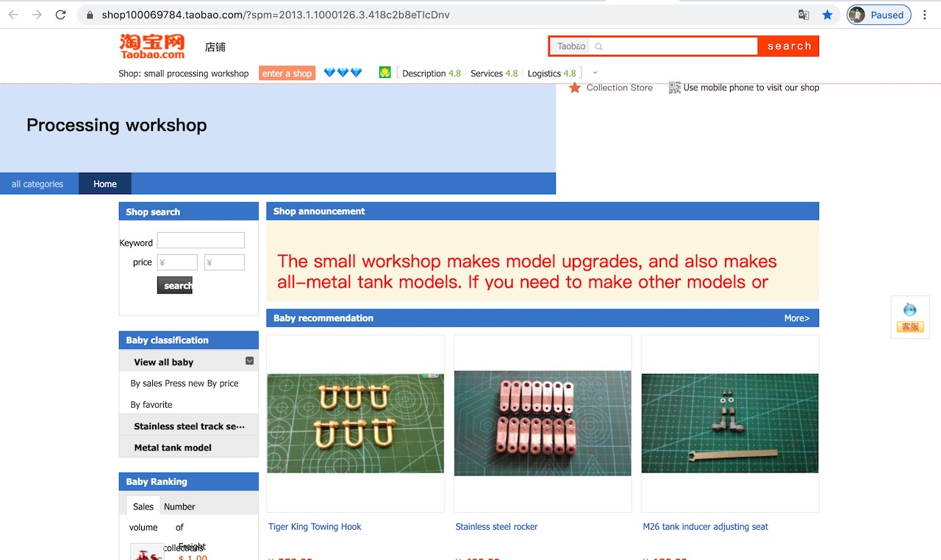Open the Tiger King Towing Hook link

[315, 526]
